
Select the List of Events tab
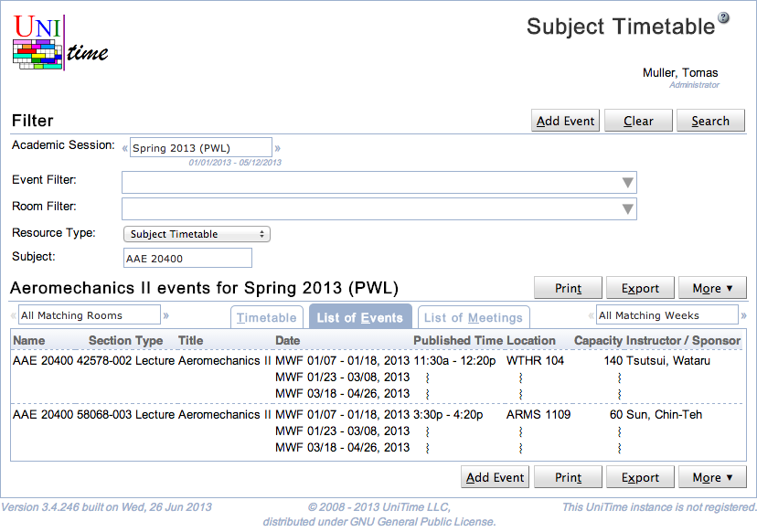[360, 317]
